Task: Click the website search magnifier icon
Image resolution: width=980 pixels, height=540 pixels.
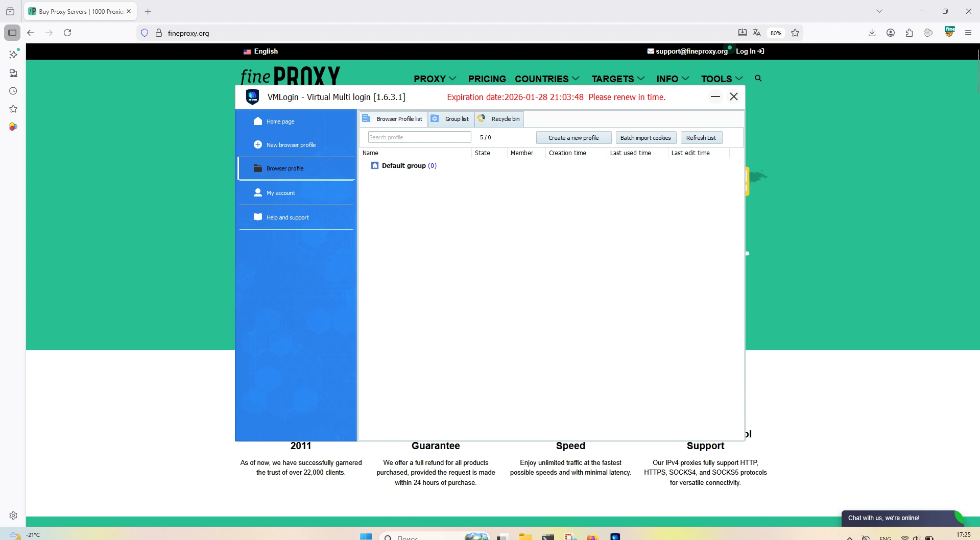Action: [758, 78]
